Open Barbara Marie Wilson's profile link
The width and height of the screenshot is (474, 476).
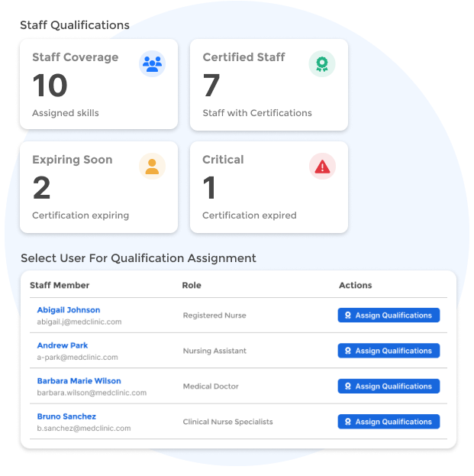click(79, 381)
